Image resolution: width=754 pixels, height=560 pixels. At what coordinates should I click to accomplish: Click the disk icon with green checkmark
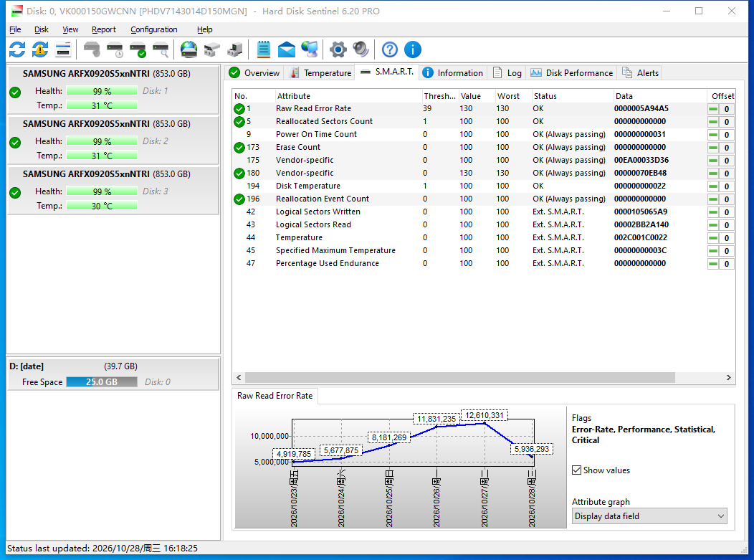pos(138,49)
